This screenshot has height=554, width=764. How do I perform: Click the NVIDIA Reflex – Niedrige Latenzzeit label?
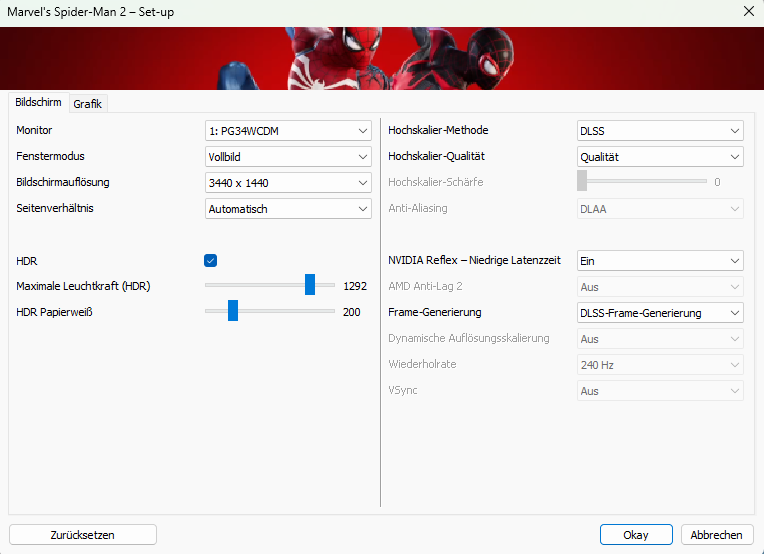click(x=474, y=260)
